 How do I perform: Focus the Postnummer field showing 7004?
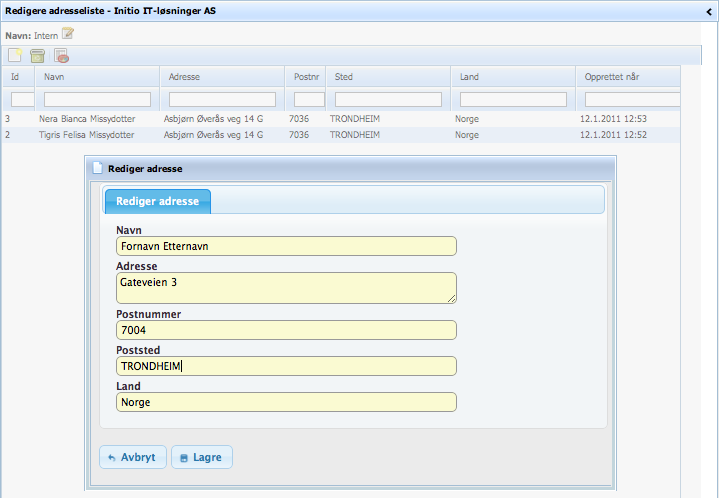[x=286, y=330]
